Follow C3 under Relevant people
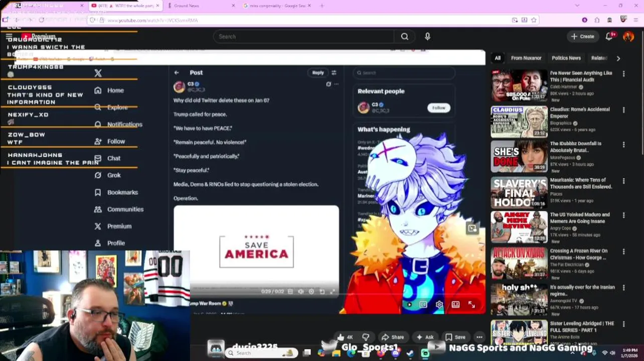The height and width of the screenshot is (361, 644). 439,108
